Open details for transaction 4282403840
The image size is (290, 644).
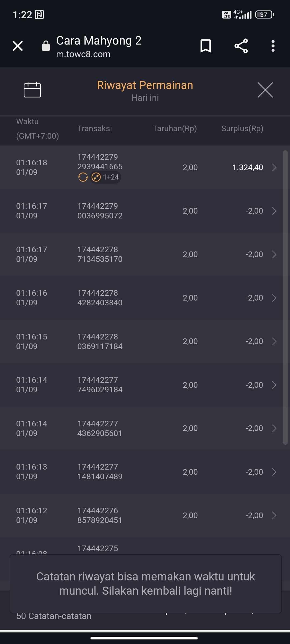pyautogui.click(x=274, y=298)
